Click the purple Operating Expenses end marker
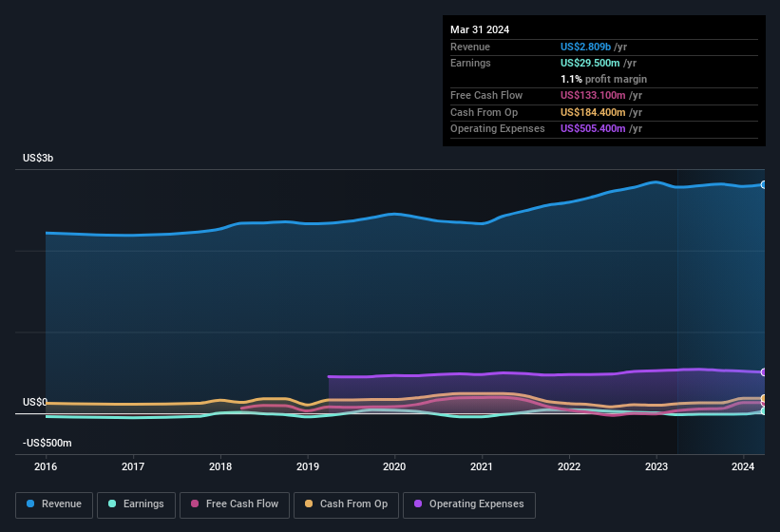 [764, 371]
